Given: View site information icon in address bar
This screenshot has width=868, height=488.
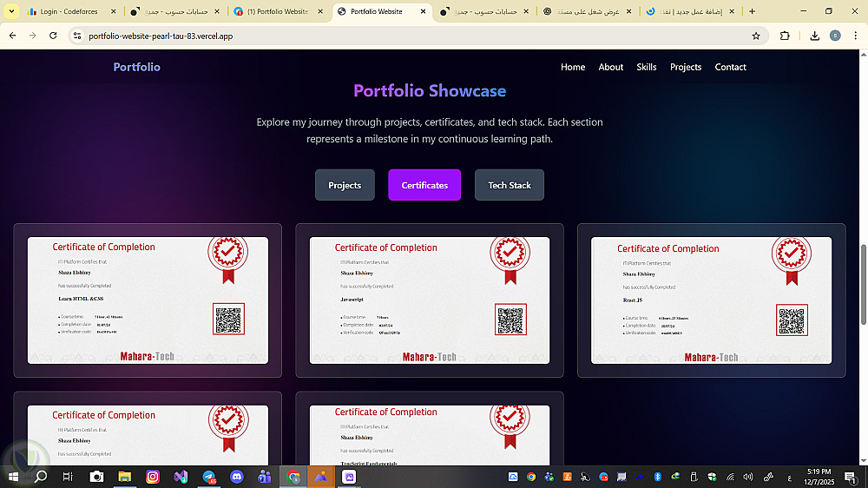Looking at the screenshot, I should [x=77, y=36].
